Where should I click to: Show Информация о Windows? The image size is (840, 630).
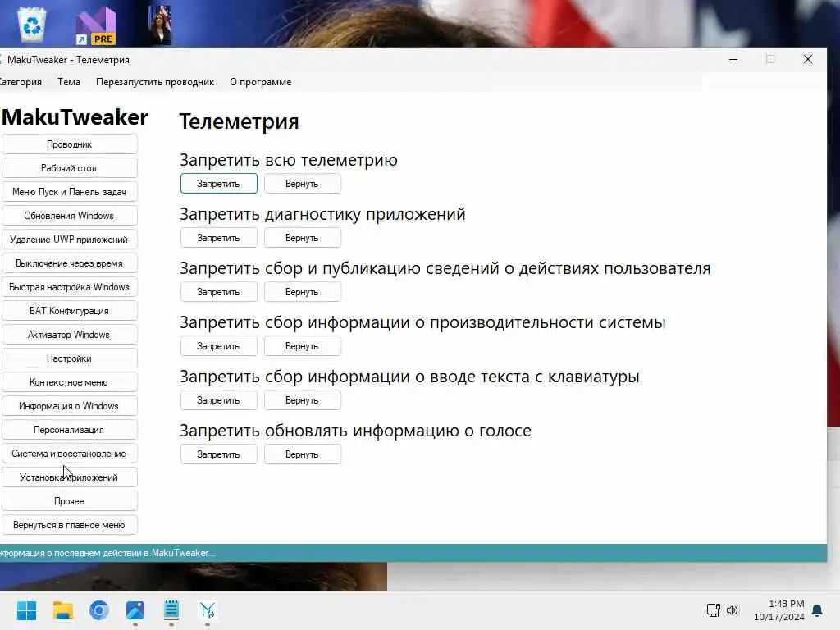tap(70, 406)
